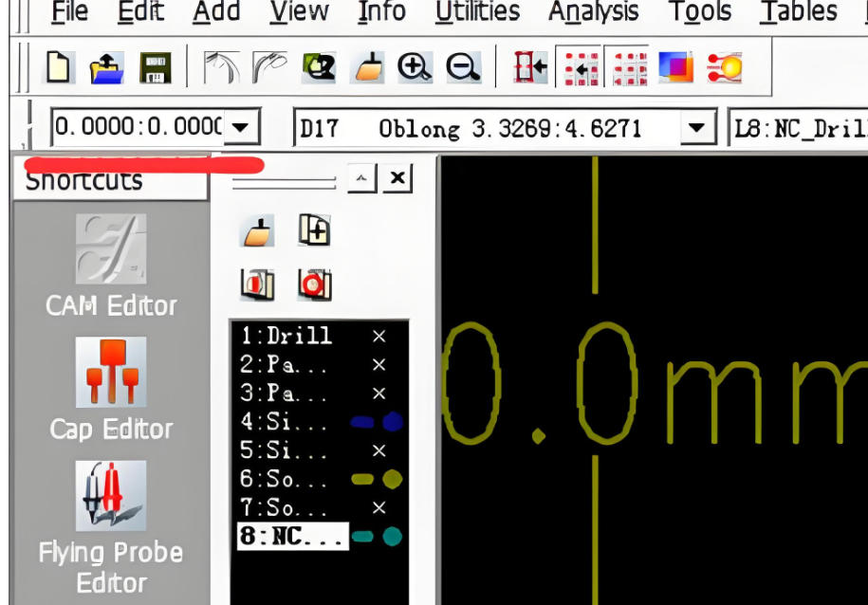Select layer 4:Si in list
This screenshot has height=605, width=868.
pyautogui.click(x=283, y=422)
